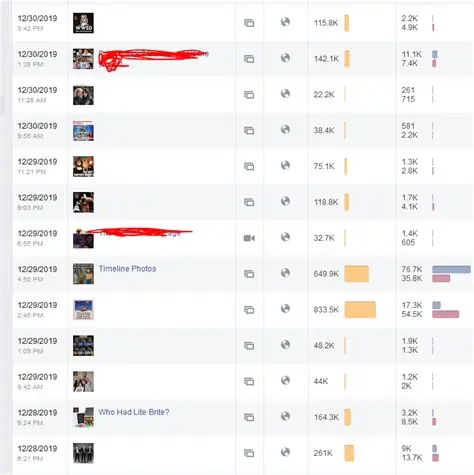Click photo type icon on 261K reach row
This screenshot has height=475, width=474.
point(249,453)
